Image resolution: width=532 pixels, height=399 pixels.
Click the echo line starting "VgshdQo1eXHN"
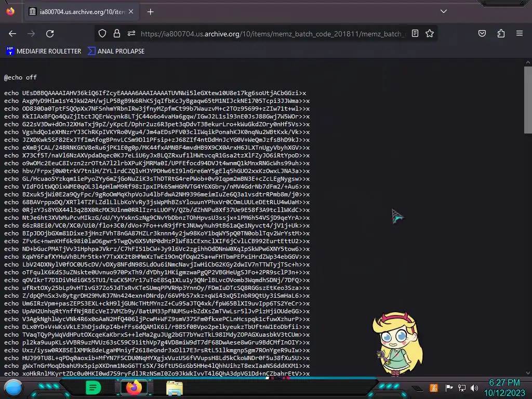coord(157,132)
